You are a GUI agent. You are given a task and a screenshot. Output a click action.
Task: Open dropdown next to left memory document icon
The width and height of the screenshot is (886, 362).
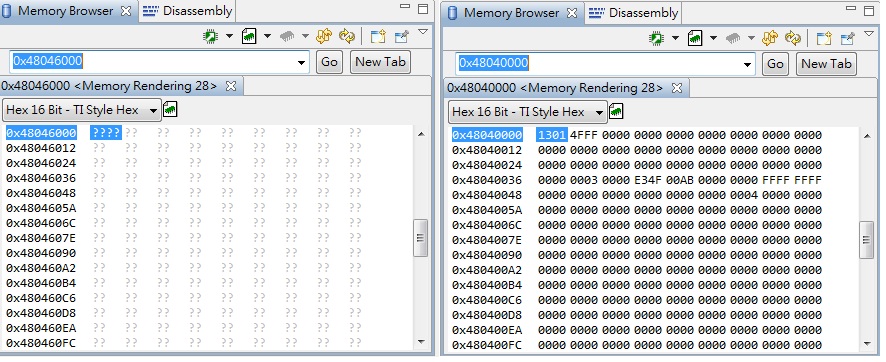(267, 37)
